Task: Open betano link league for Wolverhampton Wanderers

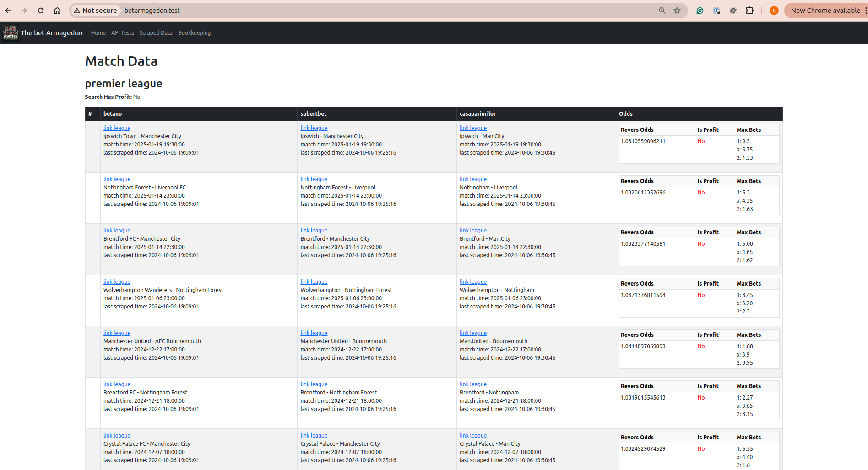Action: tap(117, 282)
